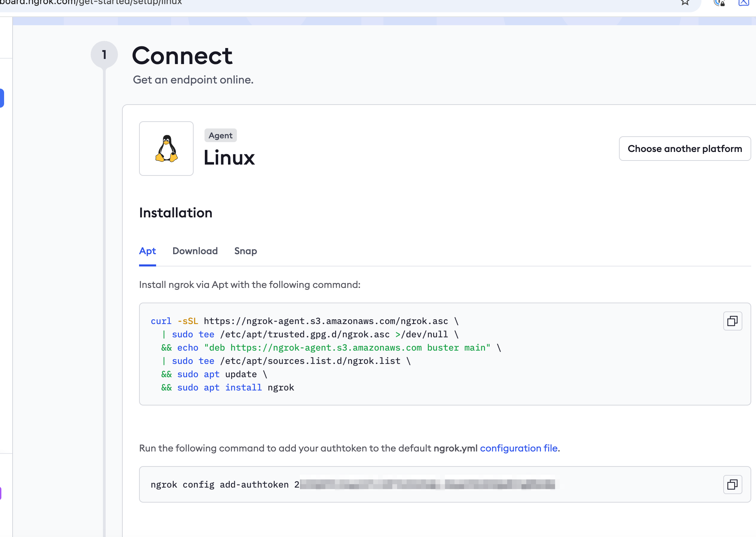Click the Linux Tux penguin icon
The width and height of the screenshot is (756, 537).
tap(166, 149)
